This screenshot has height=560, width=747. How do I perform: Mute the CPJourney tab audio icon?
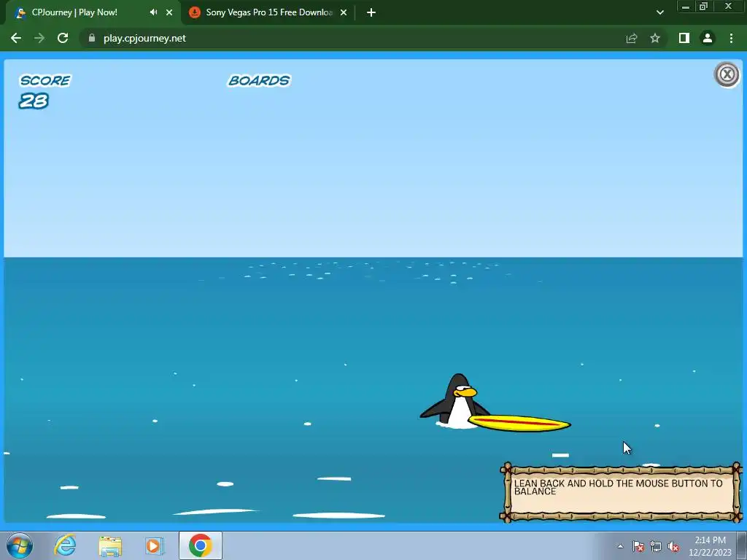153,12
